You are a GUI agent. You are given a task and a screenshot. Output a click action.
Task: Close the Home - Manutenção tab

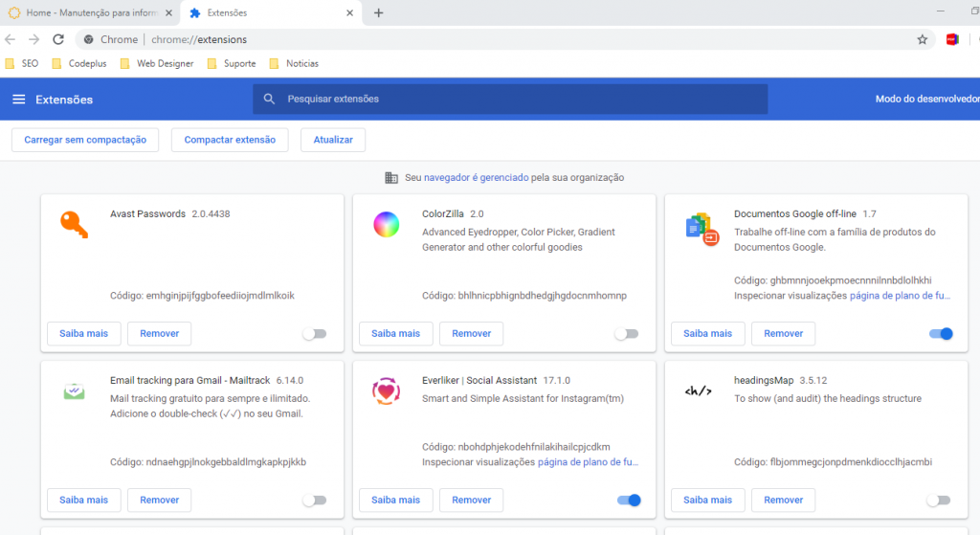tap(168, 12)
